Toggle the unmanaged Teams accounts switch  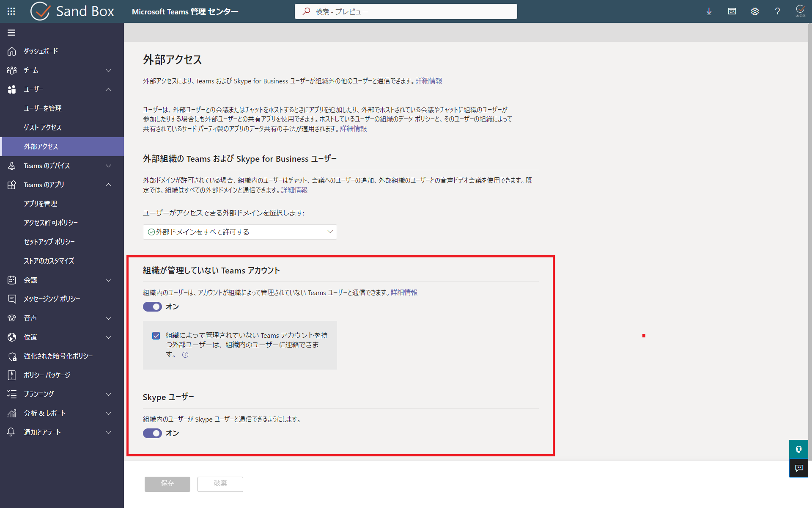152,306
